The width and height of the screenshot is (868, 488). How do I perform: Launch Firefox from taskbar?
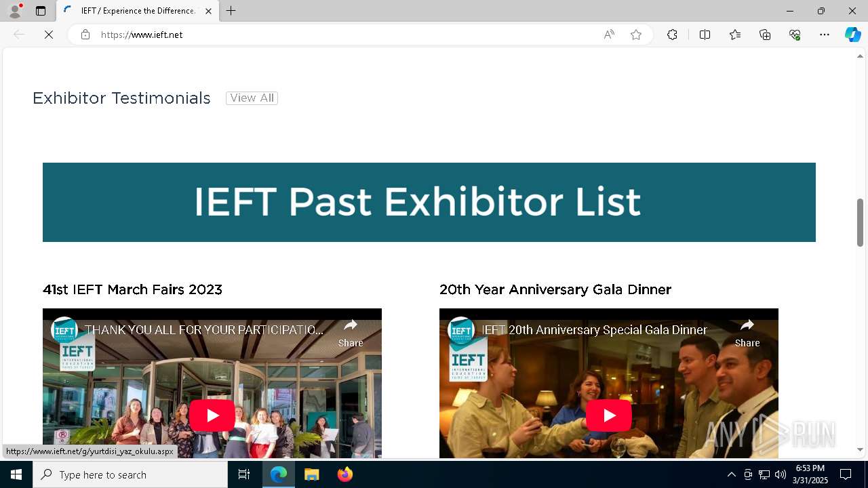[344, 474]
